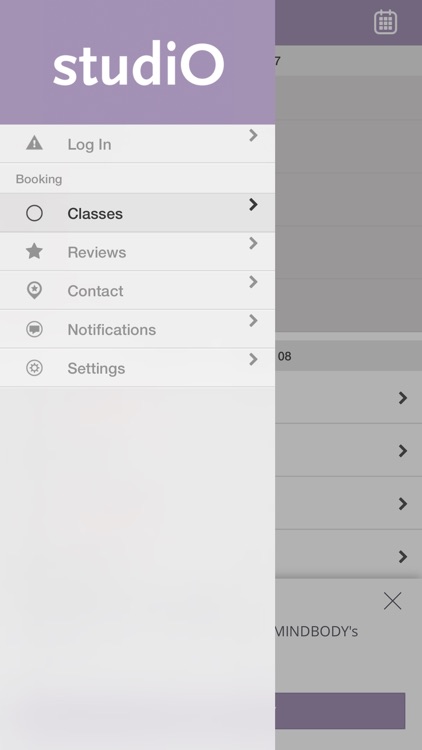Open the Contact menu item
422x750 pixels.
137,290
